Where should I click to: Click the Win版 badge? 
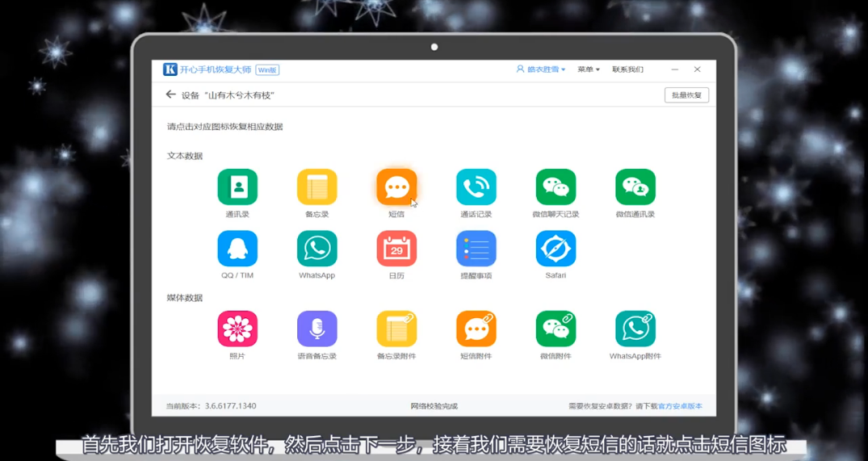(268, 69)
